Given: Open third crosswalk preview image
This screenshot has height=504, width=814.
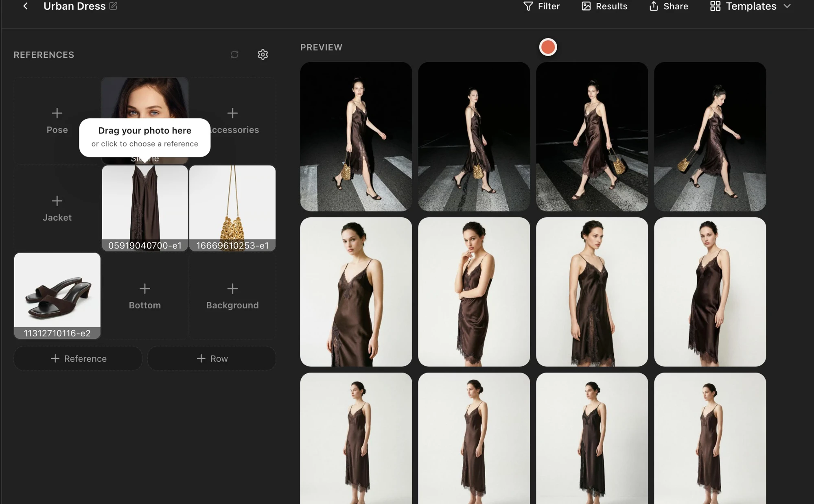Looking at the screenshot, I should coord(592,137).
